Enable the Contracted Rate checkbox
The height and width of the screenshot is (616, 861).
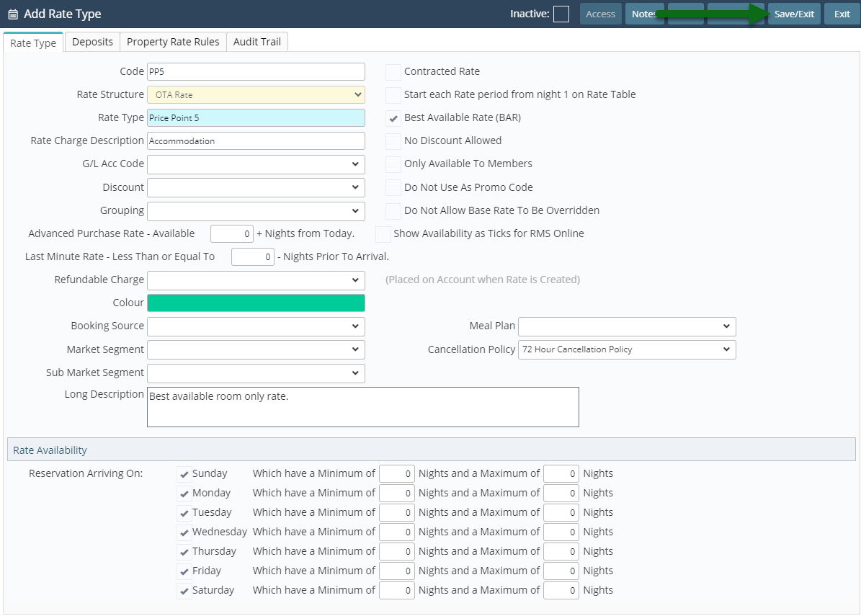pyautogui.click(x=393, y=72)
